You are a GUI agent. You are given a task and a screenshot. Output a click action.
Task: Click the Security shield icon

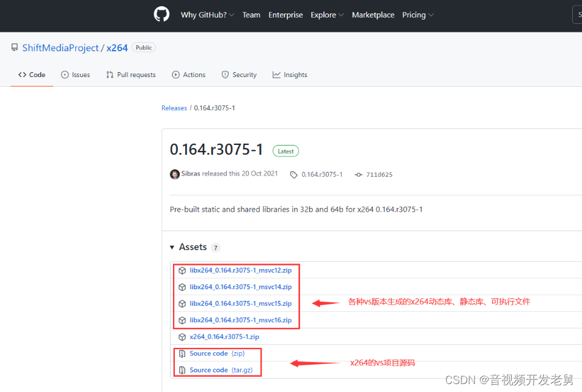coord(225,75)
